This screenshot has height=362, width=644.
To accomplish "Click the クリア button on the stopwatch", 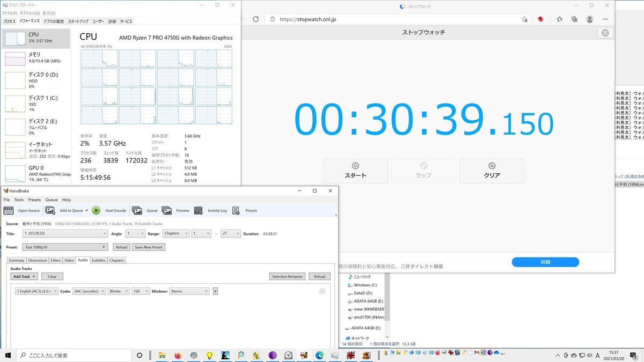I will click(492, 171).
